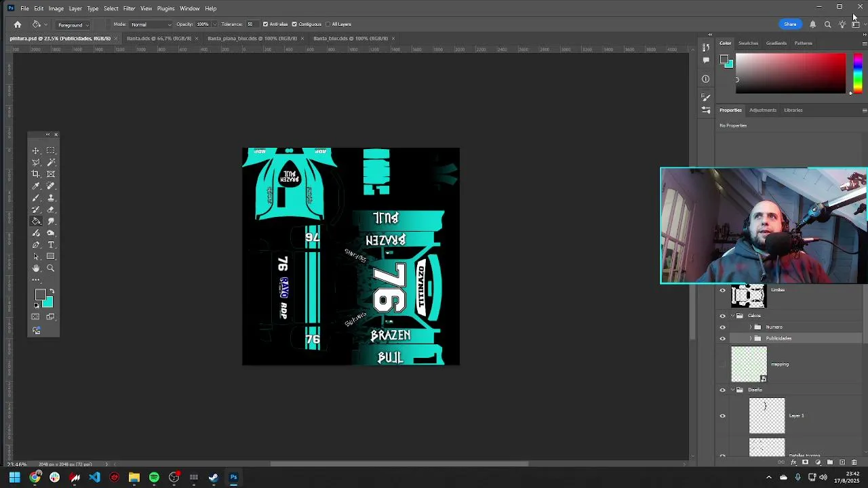The width and height of the screenshot is (868, 488).
Task: Collapse the floating tools panel
Action: point(47,134)
